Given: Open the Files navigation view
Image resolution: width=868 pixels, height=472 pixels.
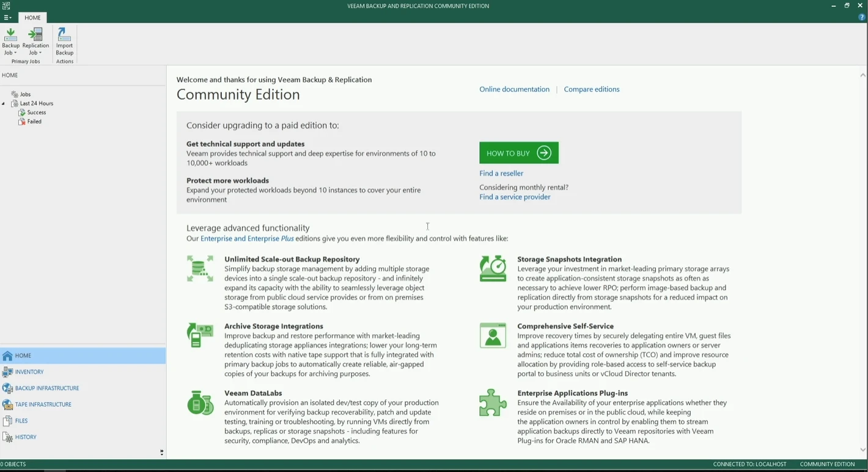Looking at the screenshot, I should click(83, 421).
